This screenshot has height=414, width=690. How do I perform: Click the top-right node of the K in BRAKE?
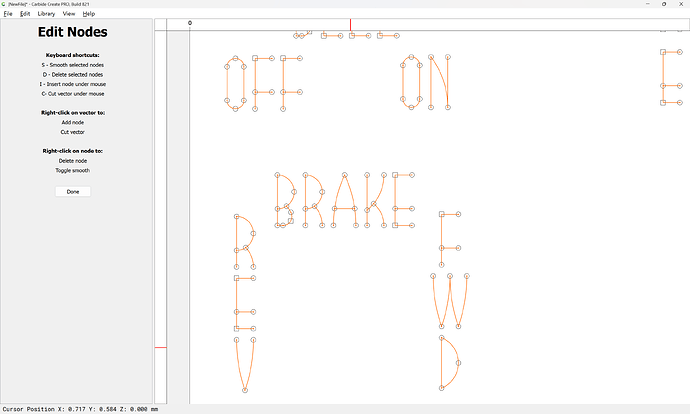(x=385, y=174)
